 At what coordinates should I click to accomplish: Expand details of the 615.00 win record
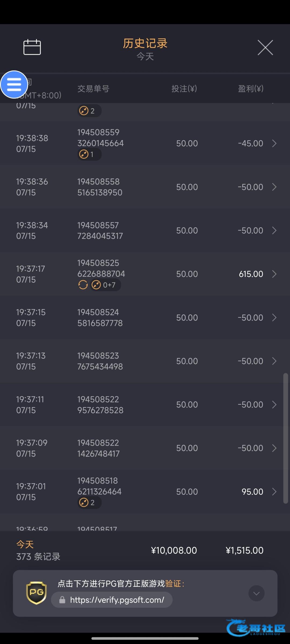274,274
